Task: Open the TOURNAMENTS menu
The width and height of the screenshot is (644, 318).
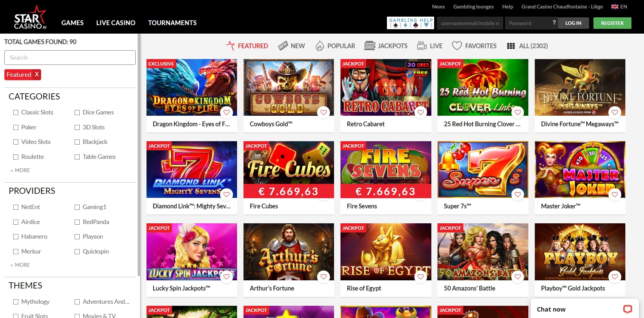Action: click(x=172, y=23)
